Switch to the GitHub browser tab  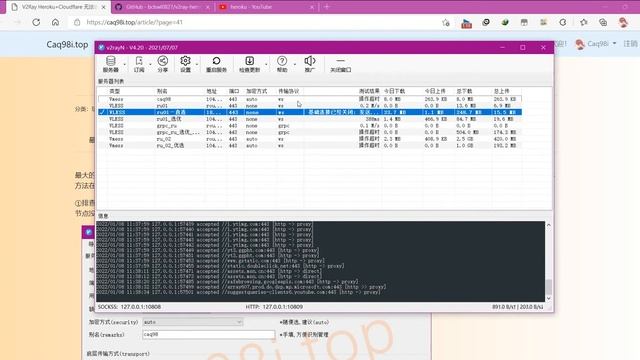tap(162, 7)
